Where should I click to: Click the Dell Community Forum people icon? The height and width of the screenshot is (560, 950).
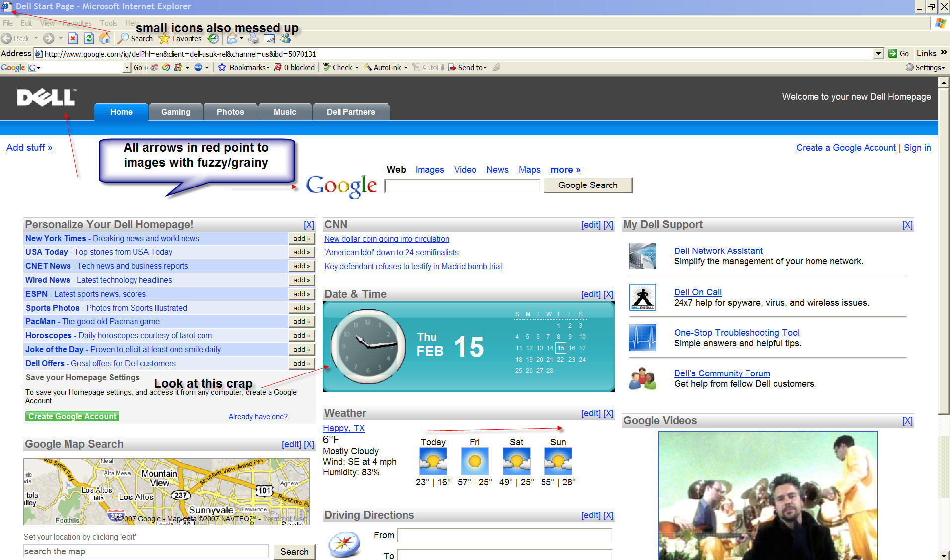(x=643, y=378)
